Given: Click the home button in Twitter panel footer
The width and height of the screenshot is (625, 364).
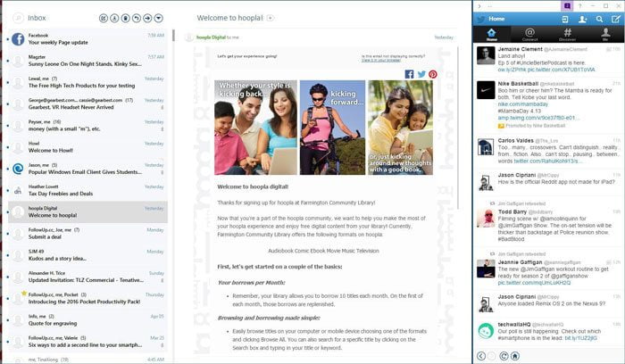Looking at the screenshot, I should pyautogui.click(x=515, y=356).
